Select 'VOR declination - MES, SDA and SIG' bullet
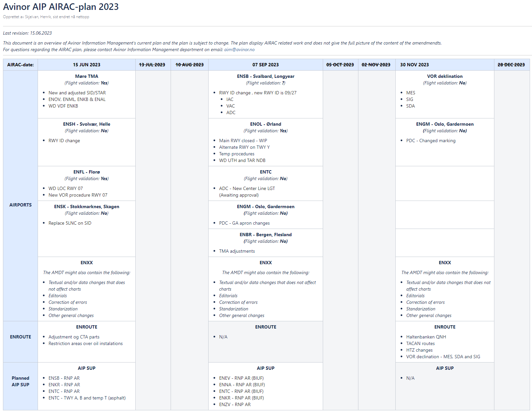The image size is (532, 412). coord(443,357)
